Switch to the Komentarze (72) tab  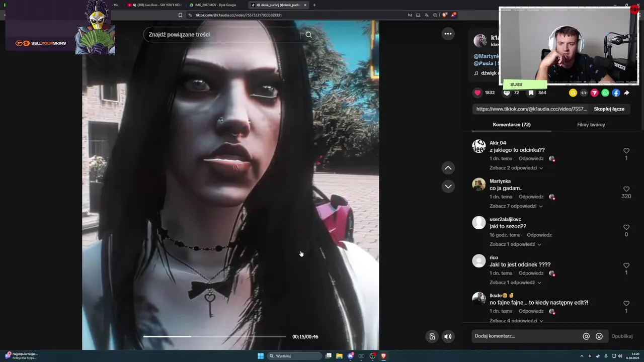point(512,125)
